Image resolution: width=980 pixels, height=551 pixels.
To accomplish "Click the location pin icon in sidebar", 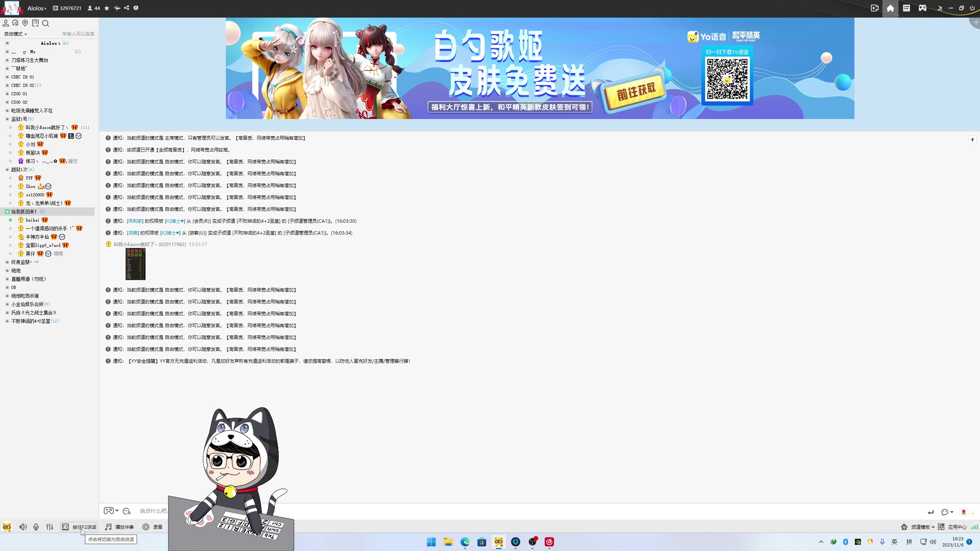I will [x=25, y=23].
